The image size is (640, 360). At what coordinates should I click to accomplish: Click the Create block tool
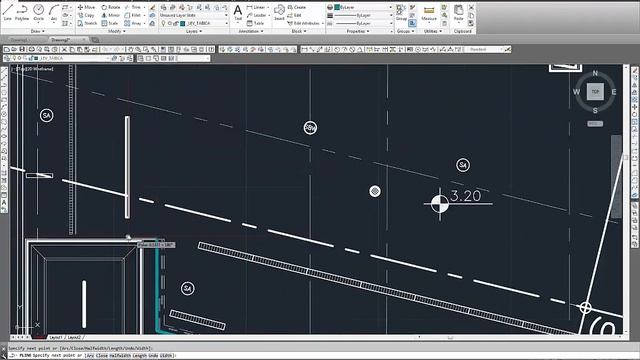tap(297, 7)
